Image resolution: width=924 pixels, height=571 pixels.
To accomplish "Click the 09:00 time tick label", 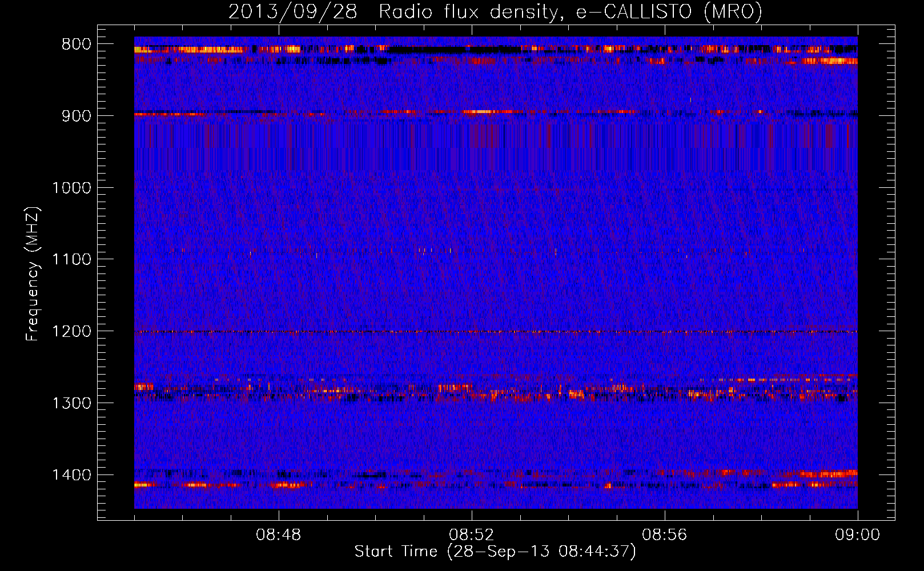I will [858, 535].
